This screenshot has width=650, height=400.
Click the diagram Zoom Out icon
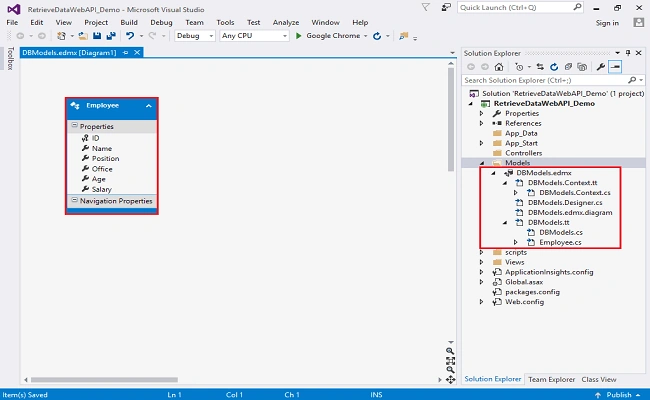click(x=450, y=370)
